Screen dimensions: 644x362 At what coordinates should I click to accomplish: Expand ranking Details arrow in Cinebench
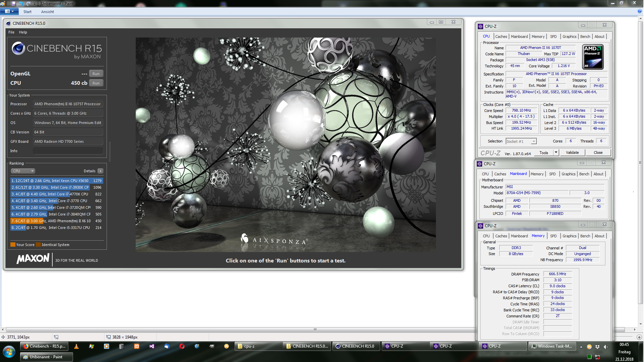pos(101,171)
